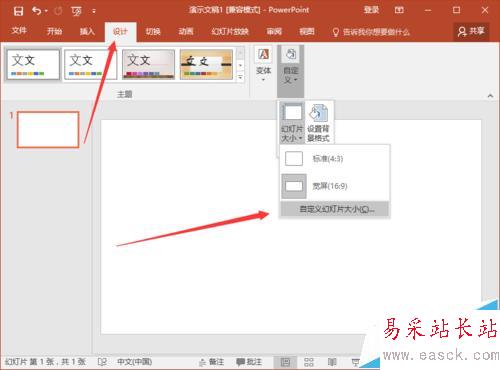Start slideshow from beginning icon in title bar

point(76,11)
